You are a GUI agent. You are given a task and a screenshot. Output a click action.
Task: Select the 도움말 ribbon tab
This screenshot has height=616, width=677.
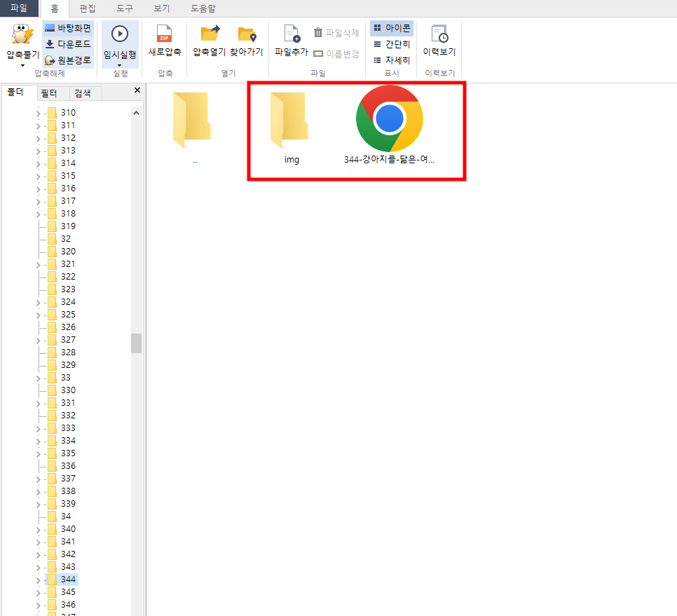[203, 8]
